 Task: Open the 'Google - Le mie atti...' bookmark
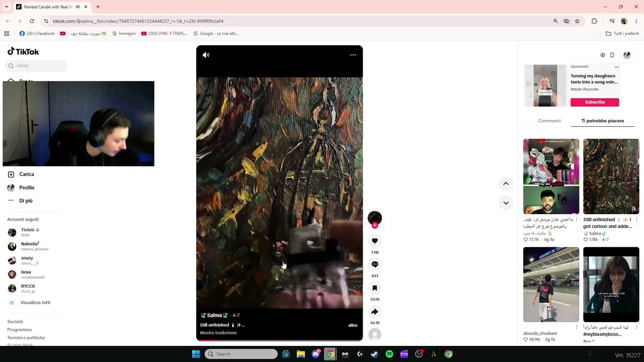point(215,34)
